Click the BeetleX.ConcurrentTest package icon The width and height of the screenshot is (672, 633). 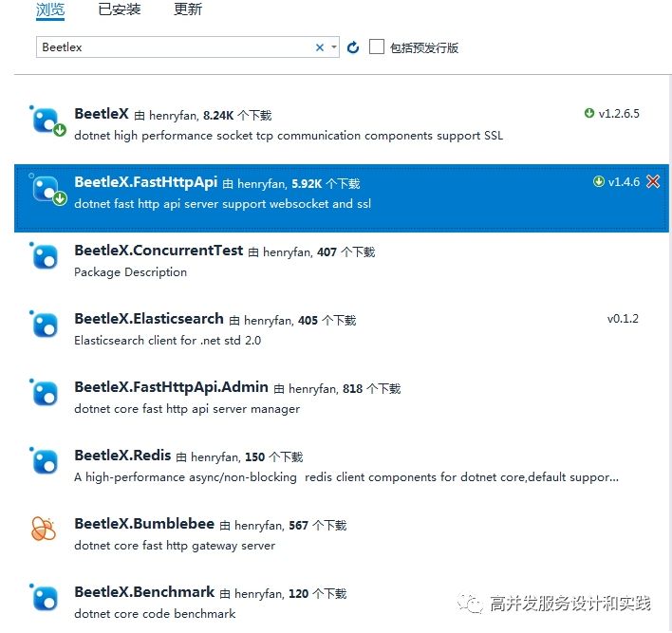click(x=45, y=256)
